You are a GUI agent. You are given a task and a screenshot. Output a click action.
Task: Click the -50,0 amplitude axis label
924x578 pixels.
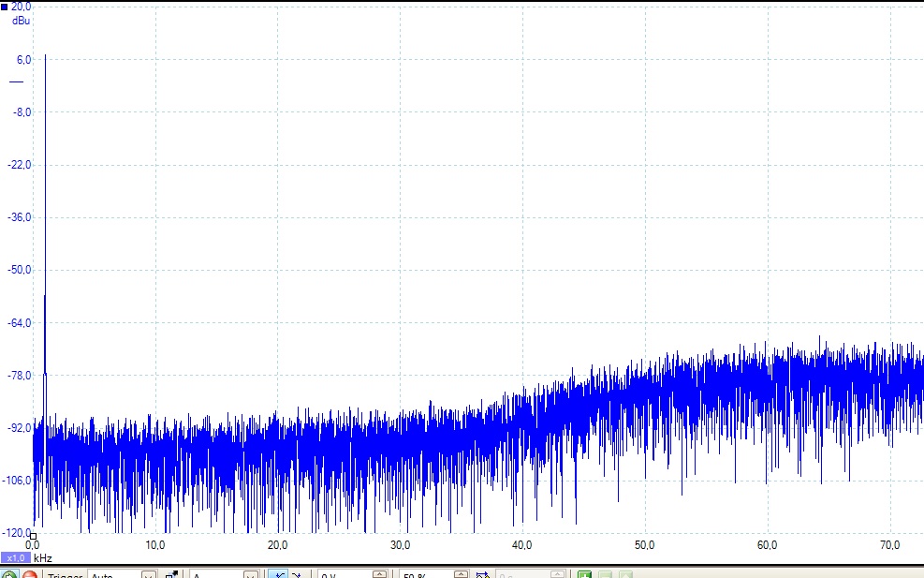point(20,270)
